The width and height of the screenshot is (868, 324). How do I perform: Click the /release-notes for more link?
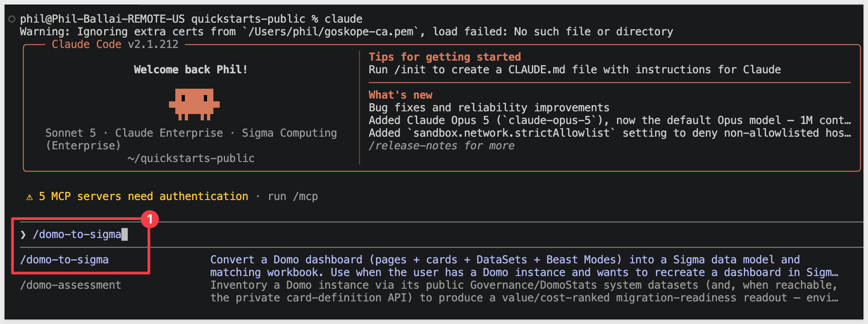[441, 146]
